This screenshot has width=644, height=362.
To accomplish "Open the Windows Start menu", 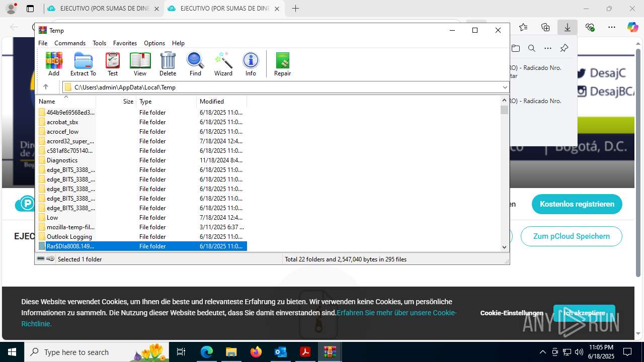I will click(12, 352).
